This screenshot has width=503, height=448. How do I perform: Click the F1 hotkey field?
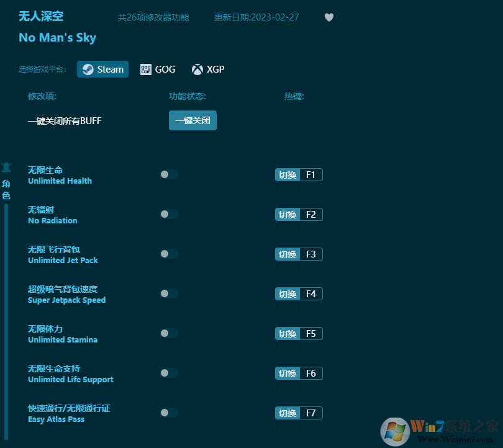pos(311,175)
